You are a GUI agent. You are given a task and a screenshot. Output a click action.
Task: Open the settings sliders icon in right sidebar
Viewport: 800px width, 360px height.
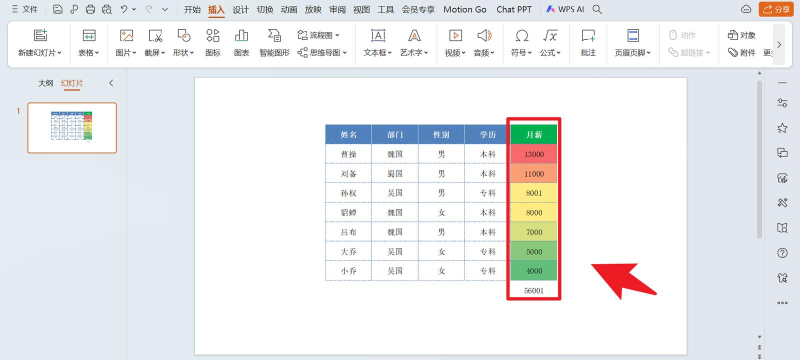coord(782,103)
